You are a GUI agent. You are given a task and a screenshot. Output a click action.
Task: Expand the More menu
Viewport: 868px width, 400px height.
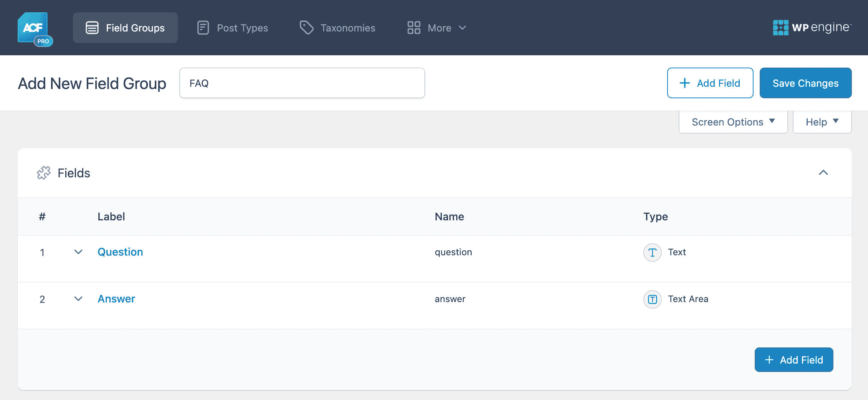(437, 28)
